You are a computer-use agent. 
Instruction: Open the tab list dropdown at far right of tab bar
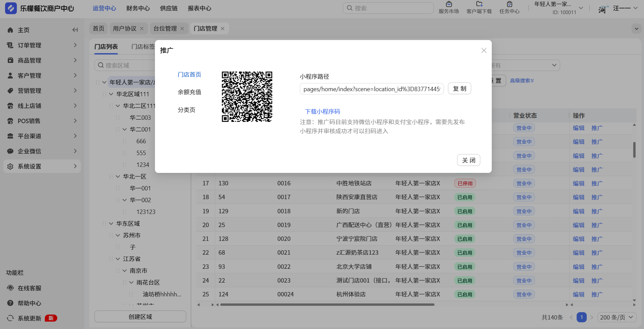pyautogui.click(x=636, y=29)
